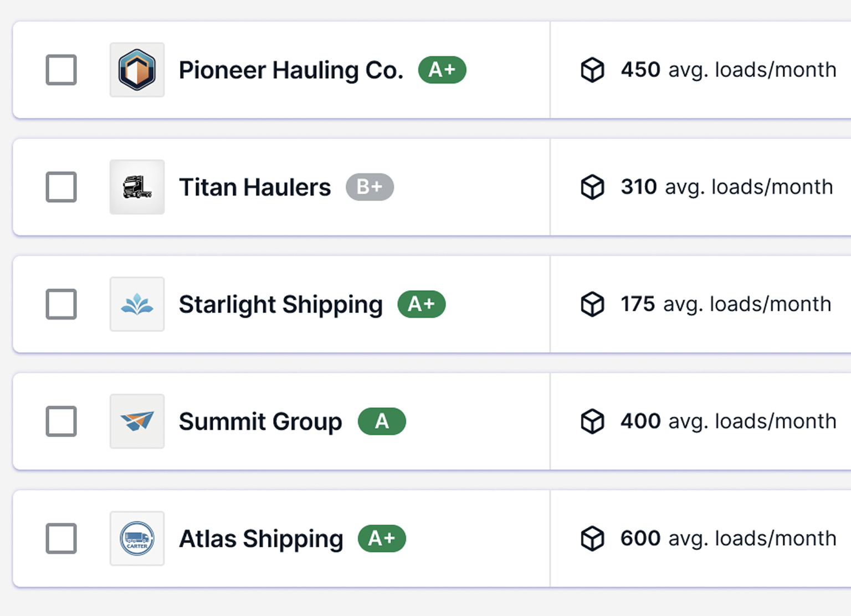851x616 pixels.
Task: Click the gray B+ badge on Titan Haulers
Action: coord(370,187)
